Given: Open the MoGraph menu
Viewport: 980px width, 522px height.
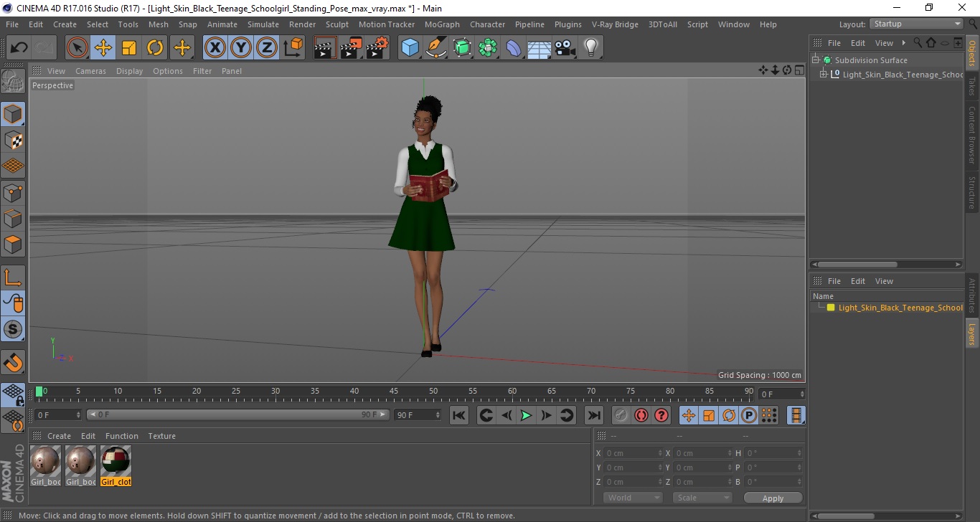Looking at the screenshot, I should [x=442, y=24].
